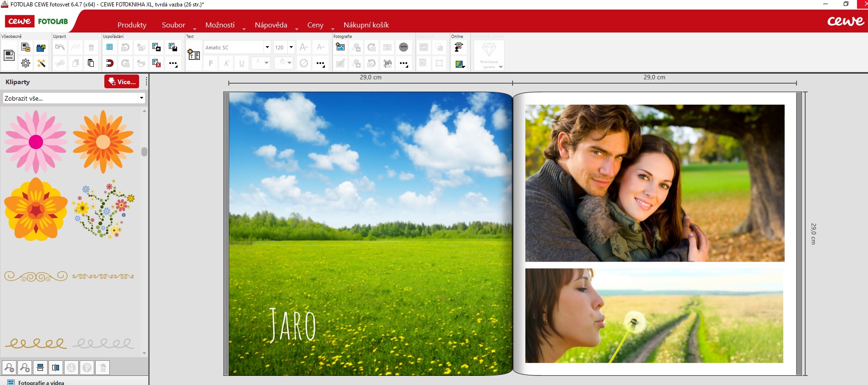This screenshot has width=868, height=385.
Task: Launch the magic wand assistant tool
Action: (41, 64)
